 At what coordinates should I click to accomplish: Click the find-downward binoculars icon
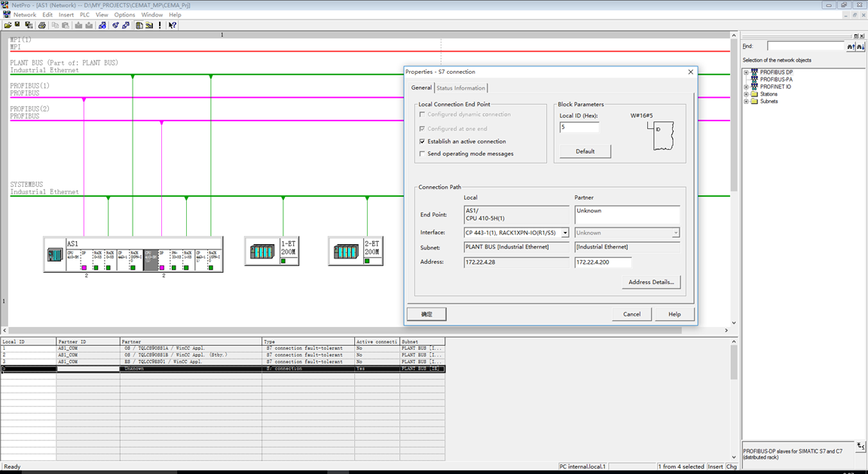[860, 47]
